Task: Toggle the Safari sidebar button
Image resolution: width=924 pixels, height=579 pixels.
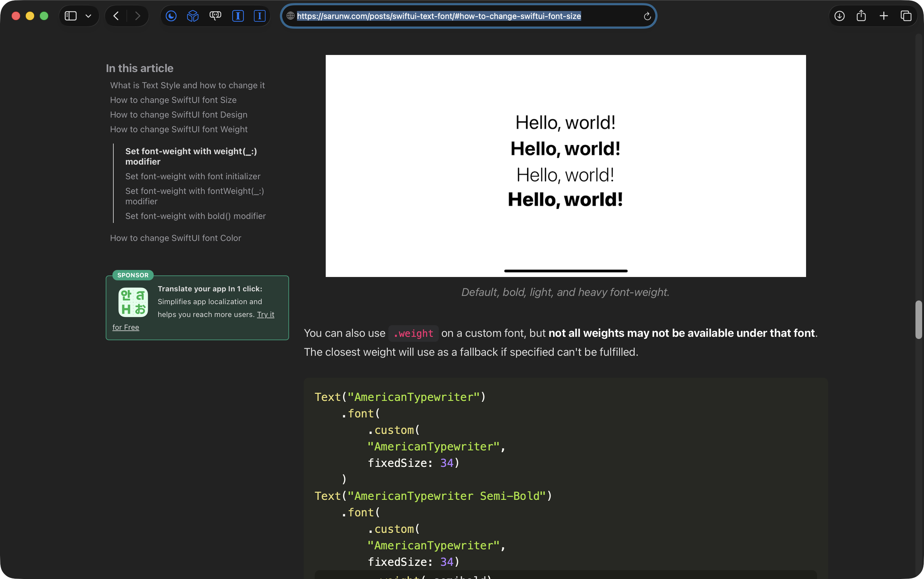Action: 71,16
